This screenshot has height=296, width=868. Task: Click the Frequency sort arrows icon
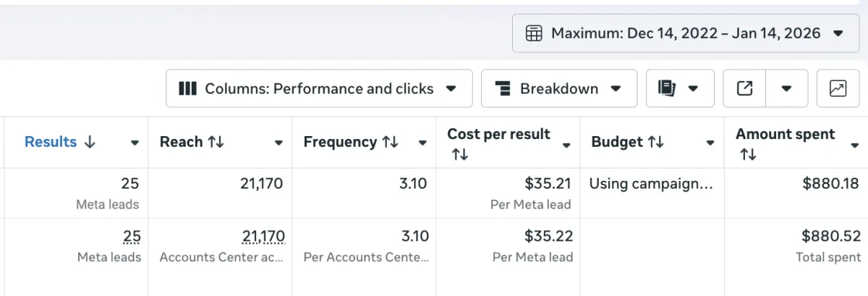[x=391, y=143]
